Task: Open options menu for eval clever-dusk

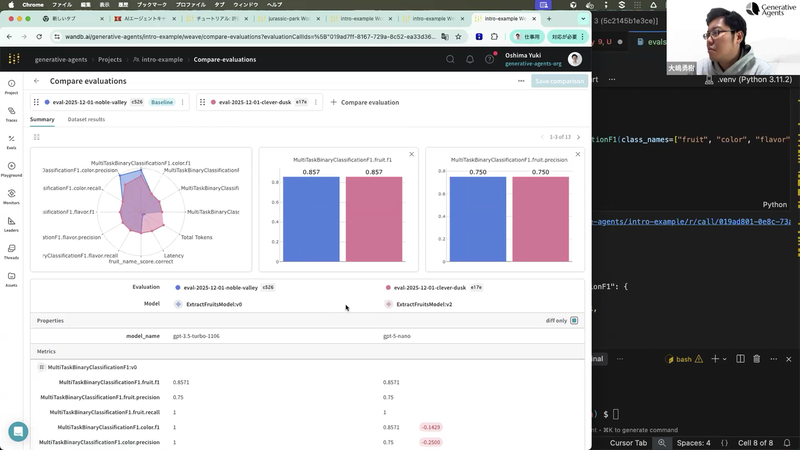Action: pyautogui.click(x=316, y=102)
